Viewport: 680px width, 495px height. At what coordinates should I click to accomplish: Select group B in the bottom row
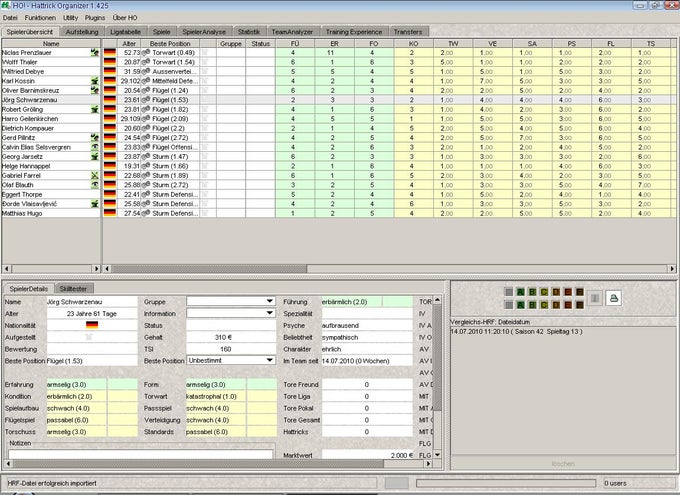click(x=532, y=305)
